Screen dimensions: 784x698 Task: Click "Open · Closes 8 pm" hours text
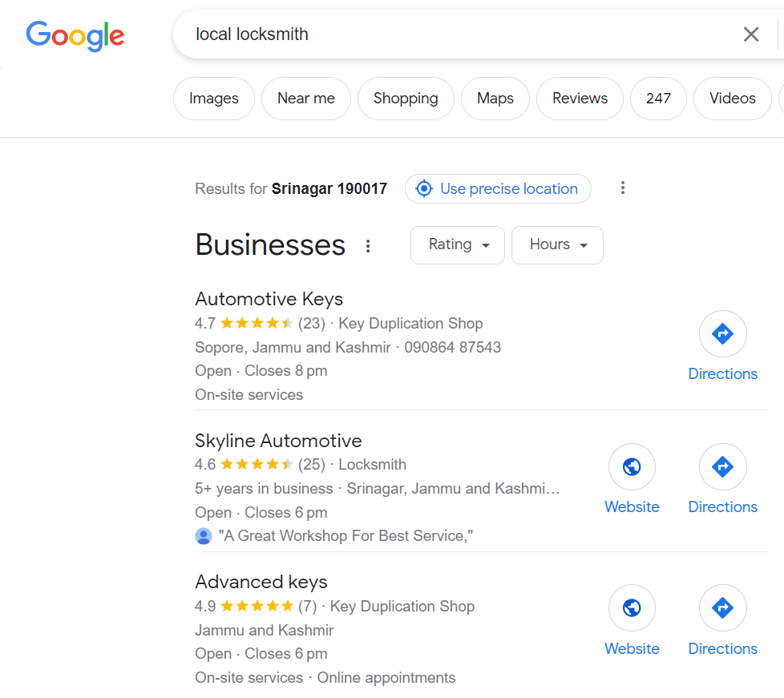(261, 371)
